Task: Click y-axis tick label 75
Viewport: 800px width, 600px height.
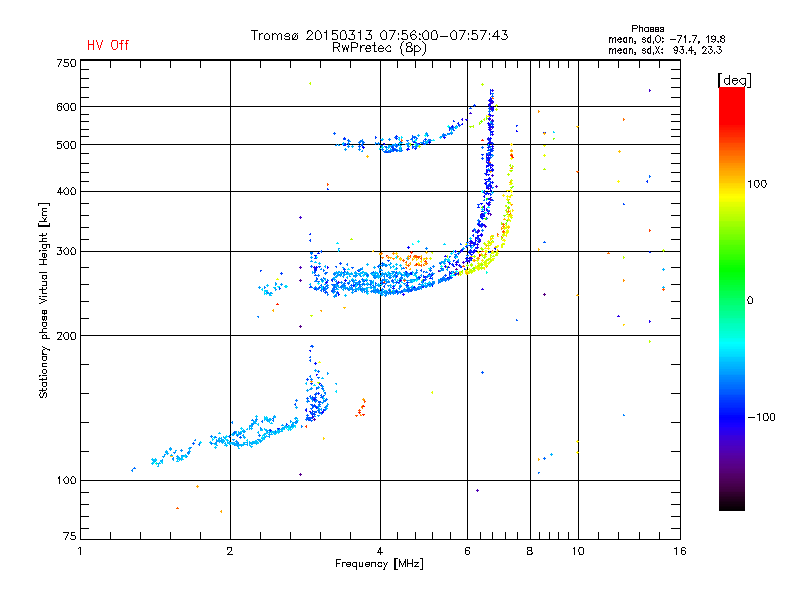Action: 70,536
